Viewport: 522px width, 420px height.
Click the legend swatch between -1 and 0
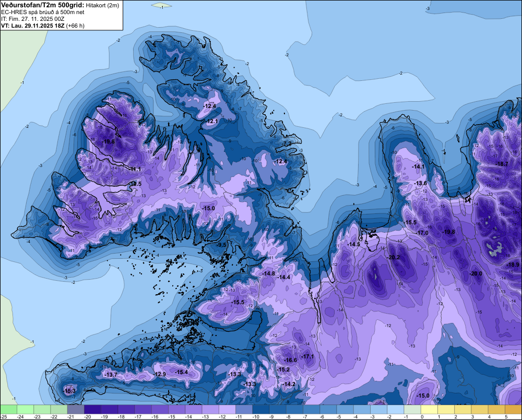tap(412, 410)
